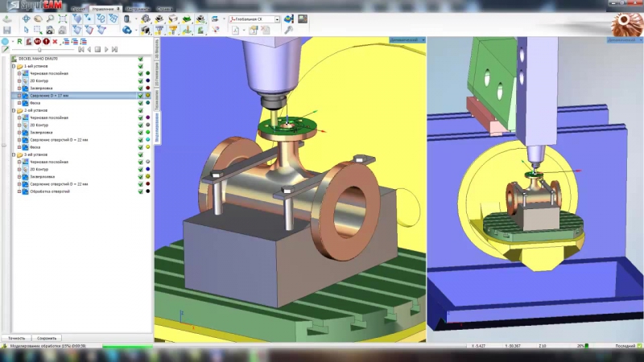This screenshot has width=644, height=362.
Task: Select the arrow pointer tool
Action: click(x=27, y=30)
